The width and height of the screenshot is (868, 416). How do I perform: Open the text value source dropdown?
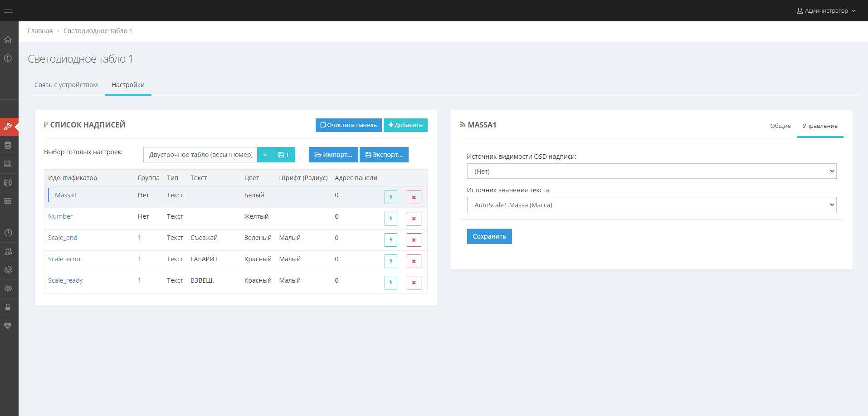(651, 205)
